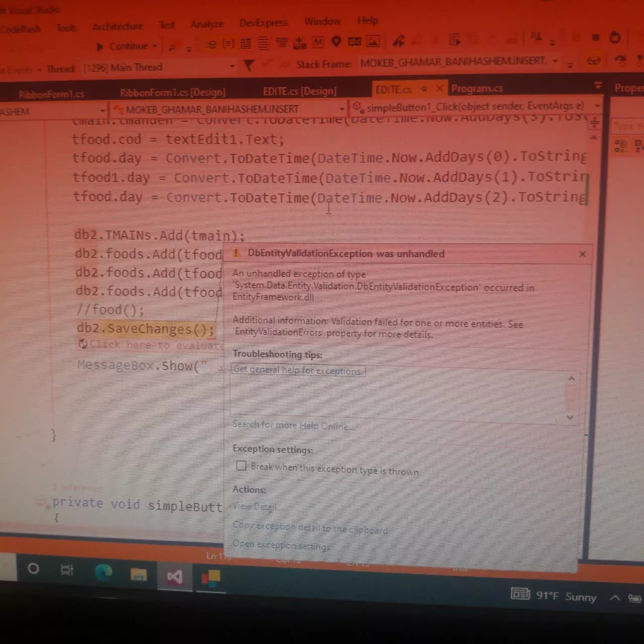Screen dimensions: 644x644
Task: Close the EDITE.cs tab
Action: (439, 89)
